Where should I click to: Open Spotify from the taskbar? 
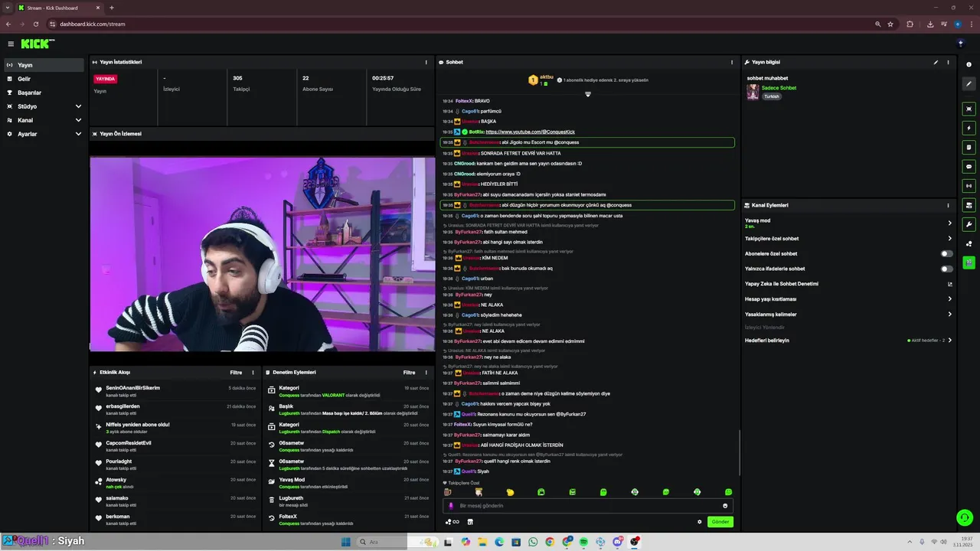583,542
